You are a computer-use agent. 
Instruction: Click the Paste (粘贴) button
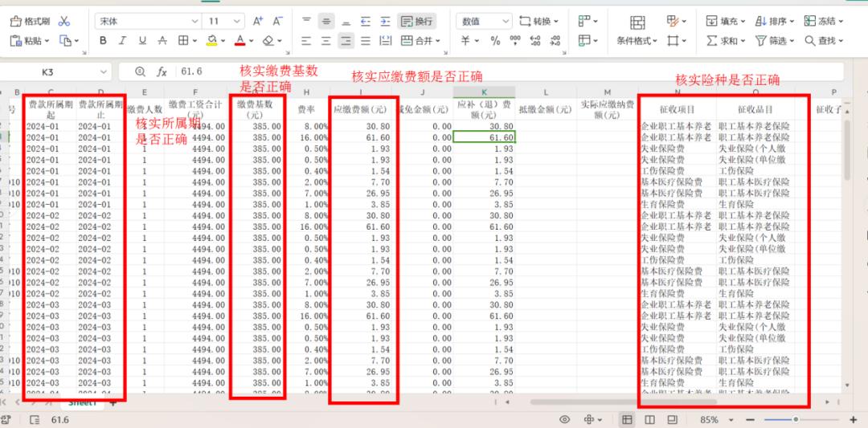[x=31, y=40]
